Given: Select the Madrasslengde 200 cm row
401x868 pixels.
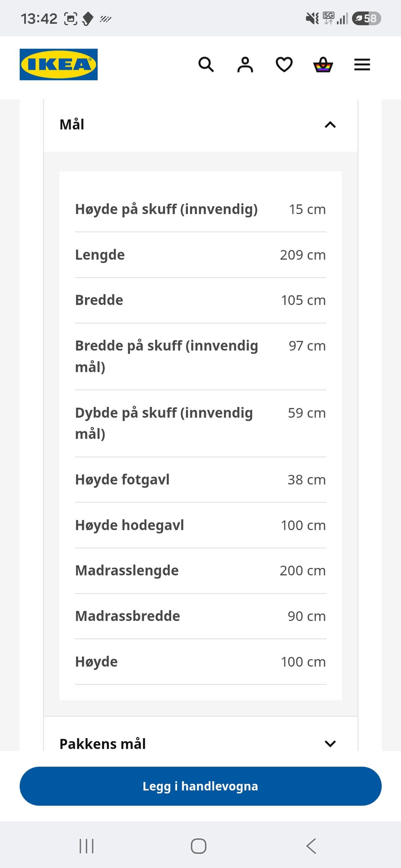Looking at the screenshot, I should tap(200, 571).
